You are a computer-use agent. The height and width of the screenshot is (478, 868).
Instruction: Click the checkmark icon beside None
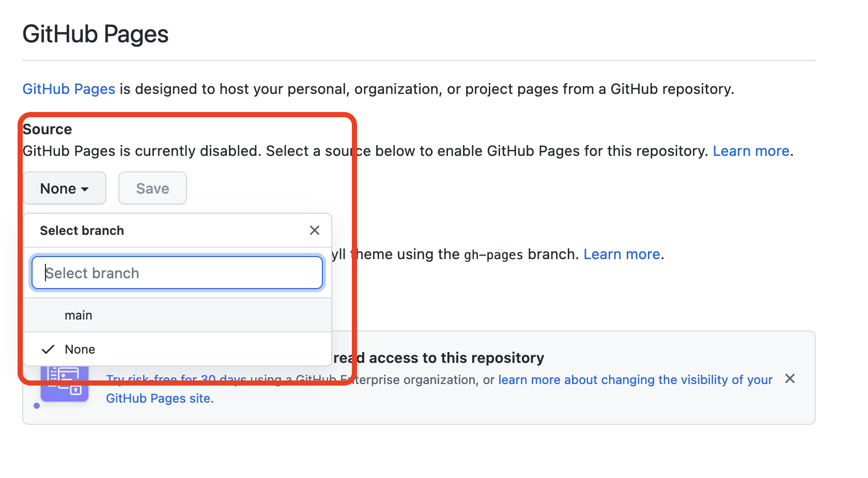coord(48,349)
